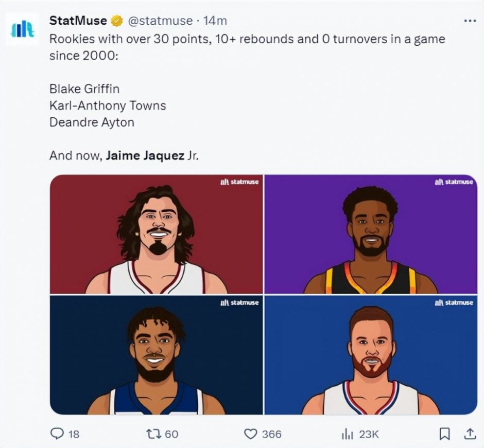Open the StatMuse display name link
This screenshot has width=484, height=448.
(78, 21)
